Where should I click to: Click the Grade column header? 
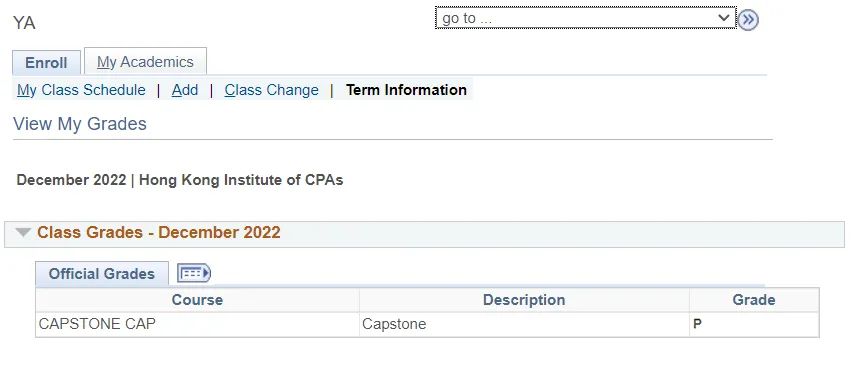tap(754, 300)
